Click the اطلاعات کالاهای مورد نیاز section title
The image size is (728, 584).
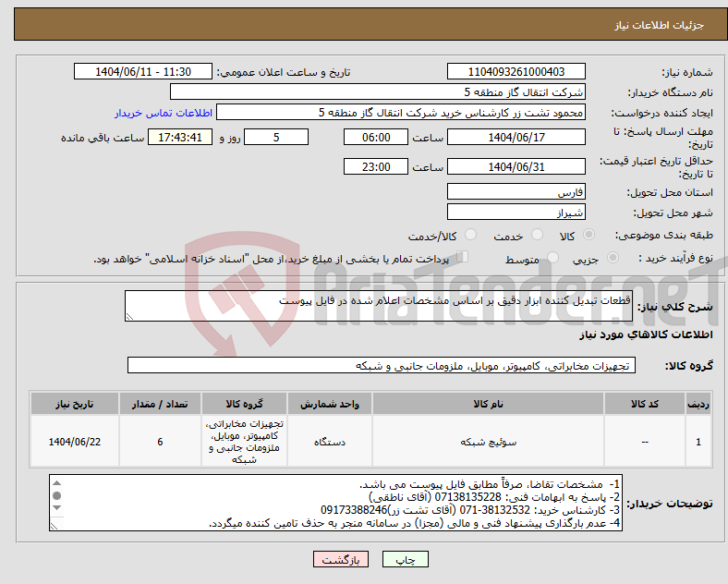tap(646, 335)
